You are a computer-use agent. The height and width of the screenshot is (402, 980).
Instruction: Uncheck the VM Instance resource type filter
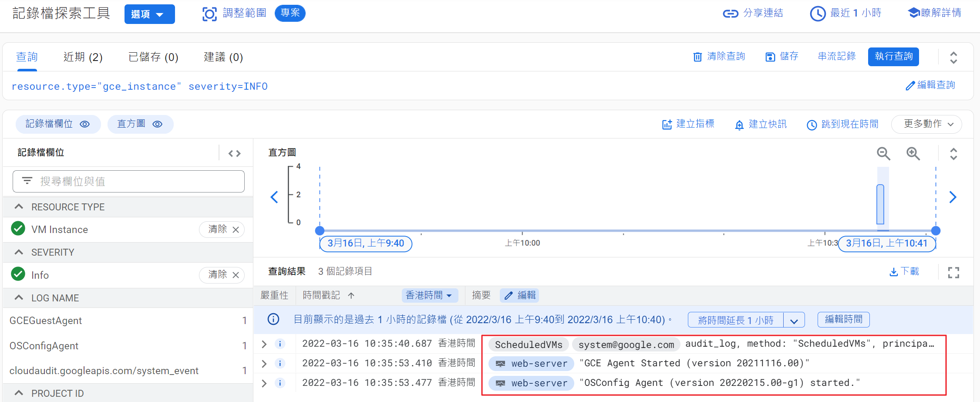18,229
